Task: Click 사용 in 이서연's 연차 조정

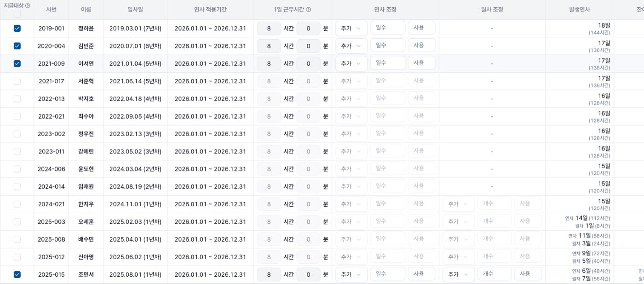Action: coord(421,63)
